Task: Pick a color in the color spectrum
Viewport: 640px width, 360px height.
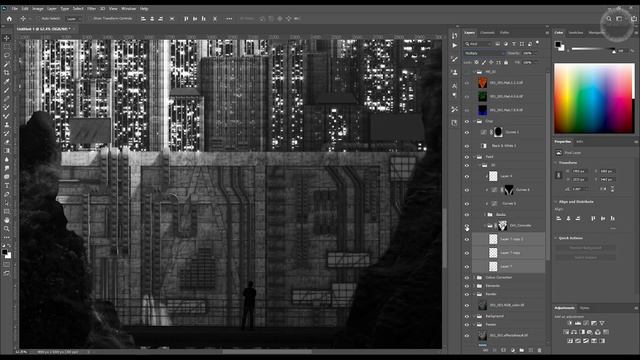Action: [x=593, y=98]
